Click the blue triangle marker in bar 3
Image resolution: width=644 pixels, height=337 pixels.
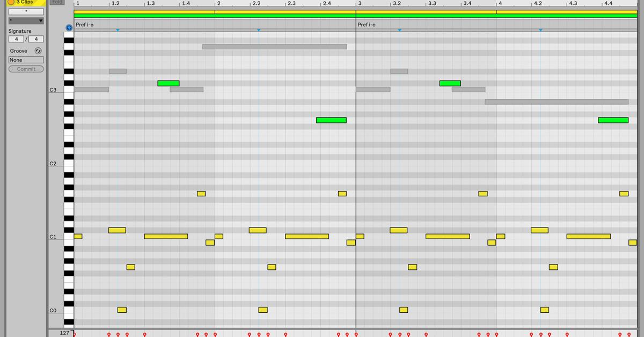point(399,30)
